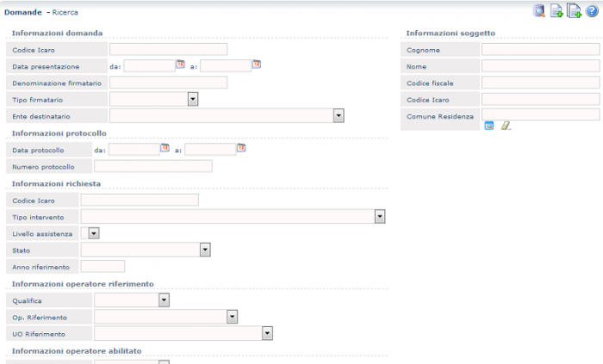Expand the Stato dropdown list

[x=205, y=250]
